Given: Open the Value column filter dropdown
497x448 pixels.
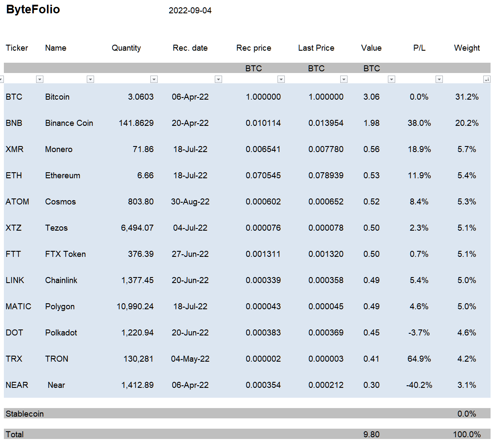Looking at the screenshot, I should tap(392, 79).
